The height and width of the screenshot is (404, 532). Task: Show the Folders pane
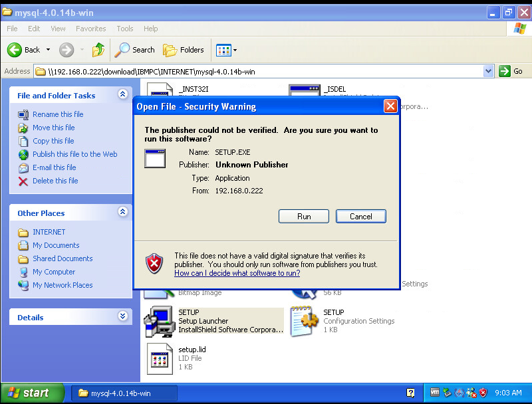[x=184, y=50]
